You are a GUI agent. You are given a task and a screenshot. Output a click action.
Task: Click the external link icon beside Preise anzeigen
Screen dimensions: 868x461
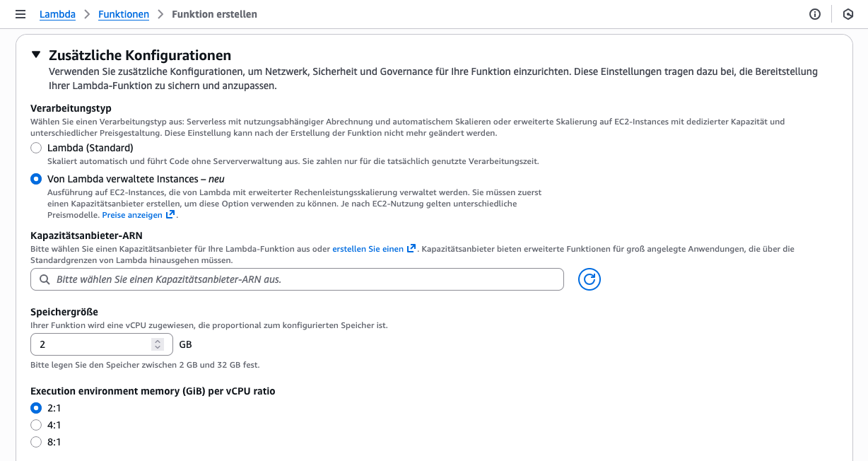[170, 215]
